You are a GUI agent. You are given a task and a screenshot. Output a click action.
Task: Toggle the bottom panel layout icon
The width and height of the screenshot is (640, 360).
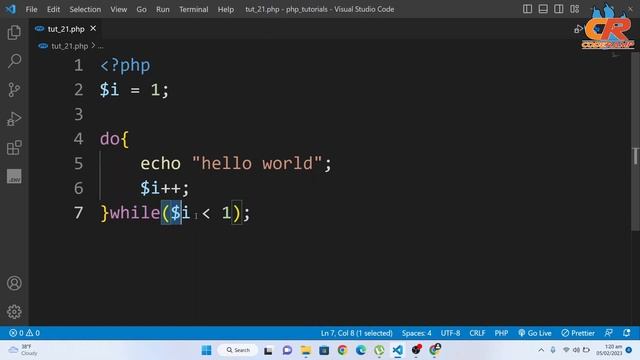pyautogui.click(x=543, y=9)
